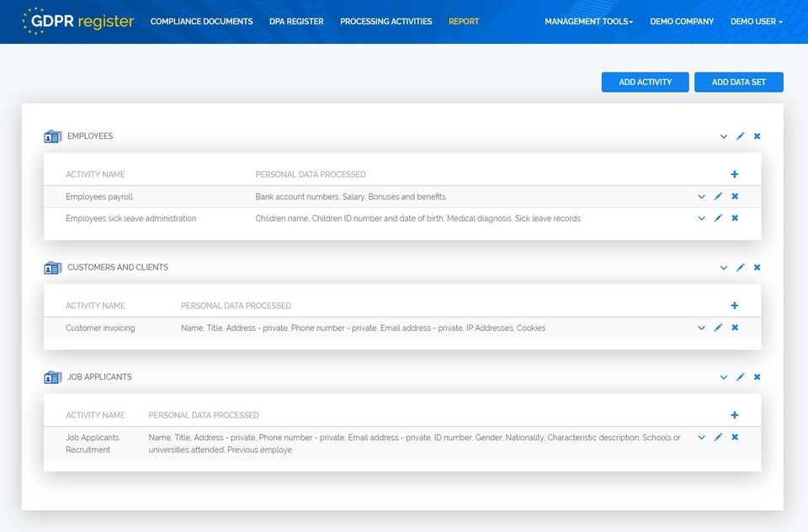The height and width of the screenshot is (532, 808).
Task: Remove Employees sick leave administration activity
Action: (735, 218)
